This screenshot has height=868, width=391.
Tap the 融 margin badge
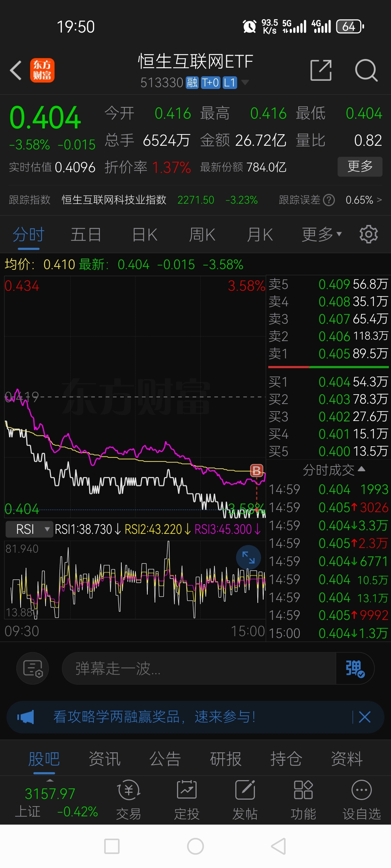pos(192,83)
